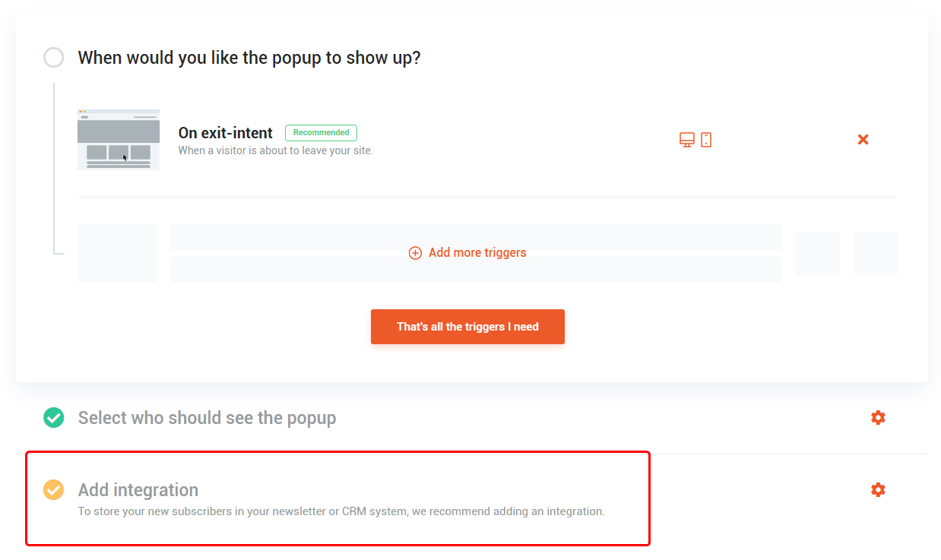Click the plus circle icon beside Add more triggers
The height and width of the screenshot is (560, 941).
tap(415, 253)
